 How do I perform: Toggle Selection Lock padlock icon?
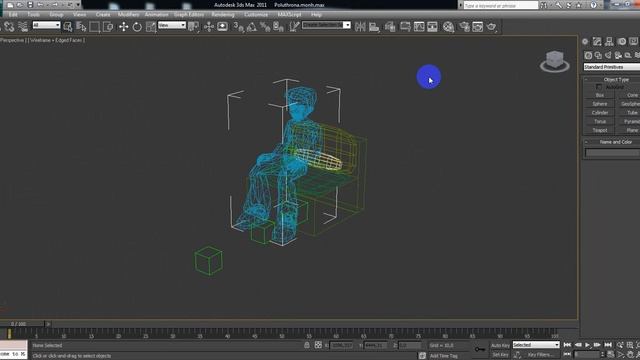click(307, 345)
